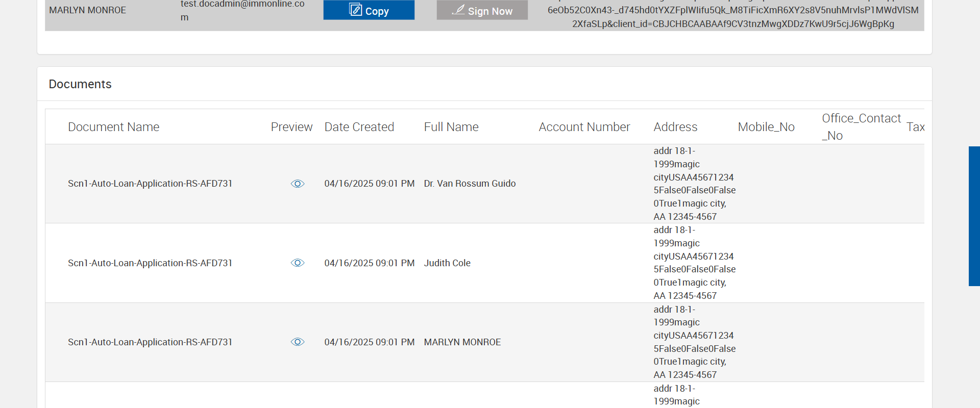This screenshot has height=408, width=980.
Task: Click the Preview column header
Action: coord(291,127)
